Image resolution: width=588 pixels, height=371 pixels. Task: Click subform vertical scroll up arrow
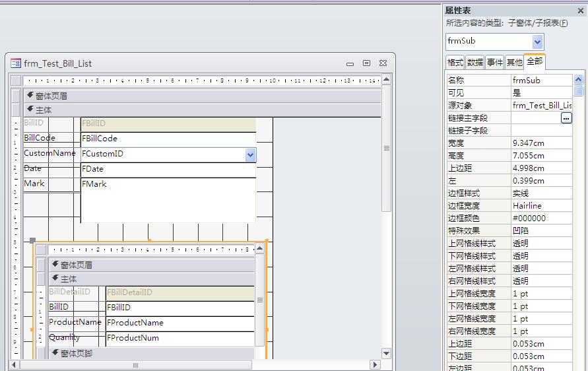point(259,249)
